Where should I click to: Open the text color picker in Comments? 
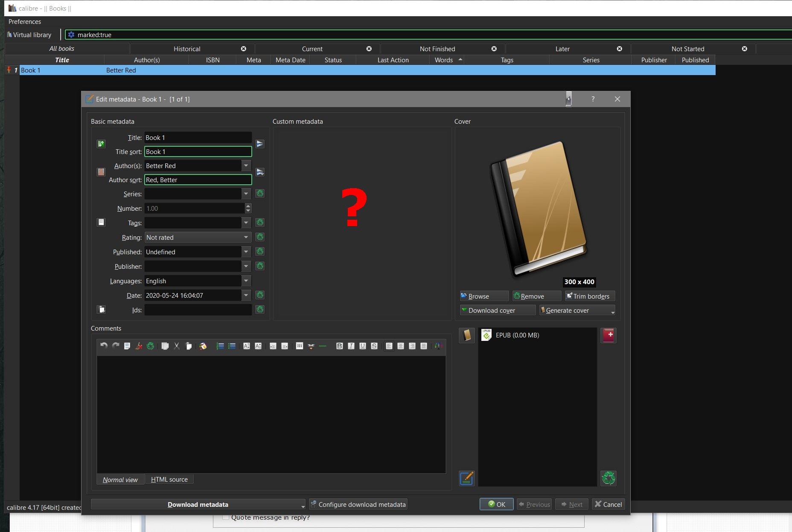[x=438, y=346]
